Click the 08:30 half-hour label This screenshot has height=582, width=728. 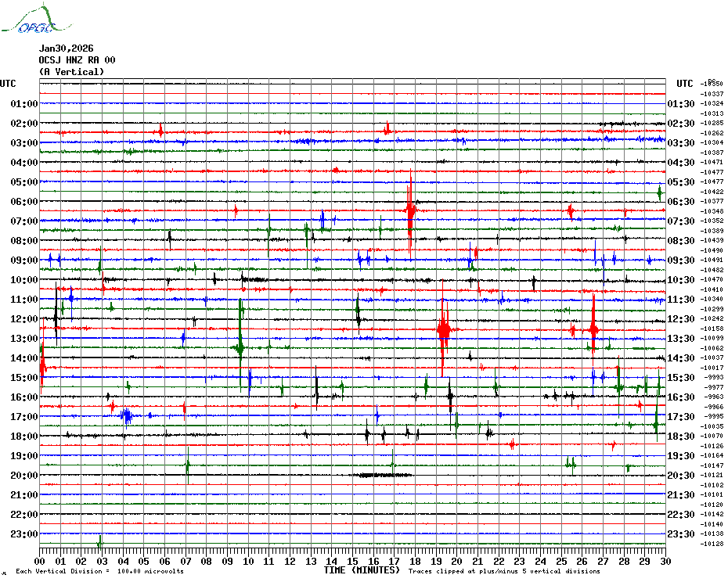point(681,240)
